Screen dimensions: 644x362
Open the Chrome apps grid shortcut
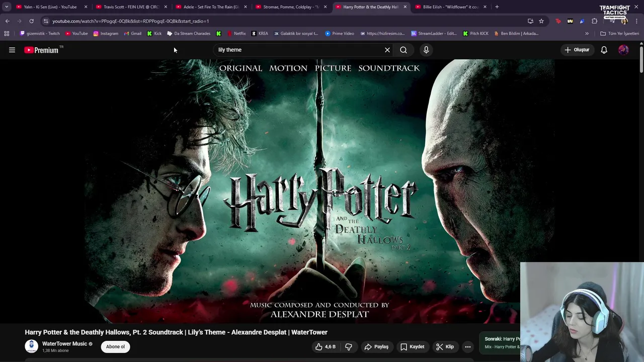7,34
